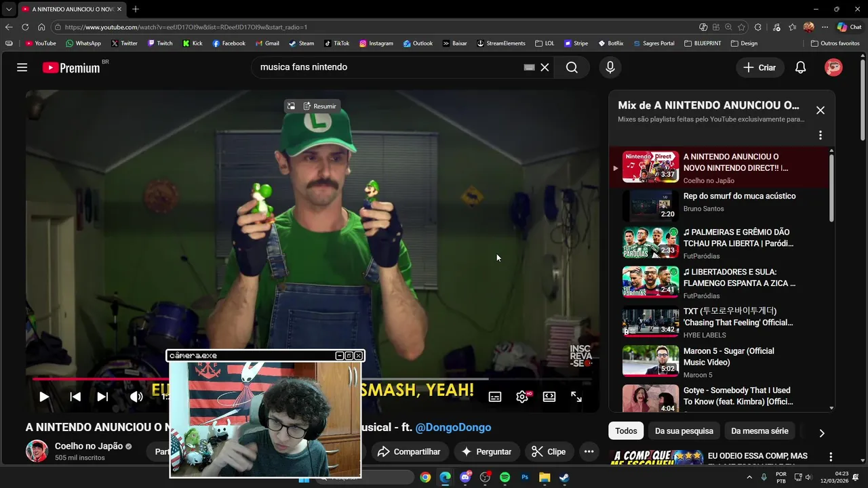Open a new browser tab
Screen dimensions: 868x488
[x=136, y=9]
